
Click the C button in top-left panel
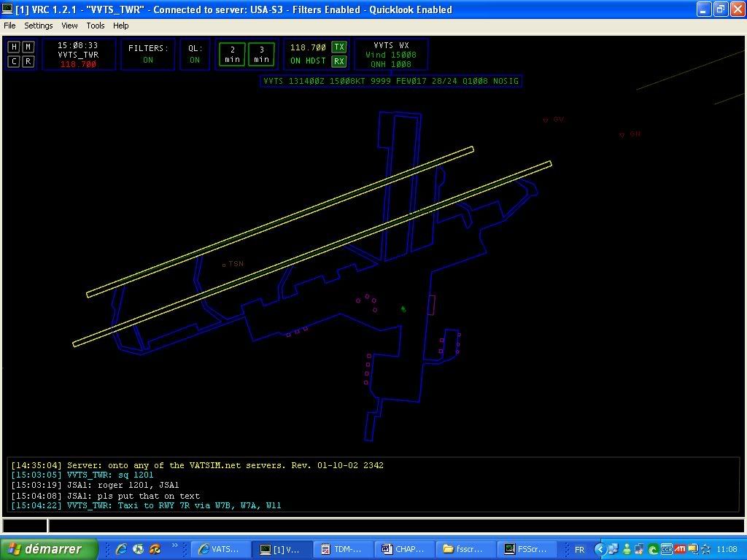(x=14, y=61)
